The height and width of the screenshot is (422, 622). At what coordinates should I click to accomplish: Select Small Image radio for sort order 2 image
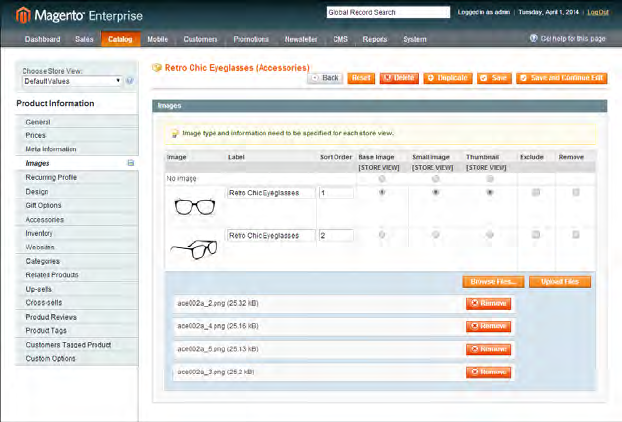coord(436,235)
